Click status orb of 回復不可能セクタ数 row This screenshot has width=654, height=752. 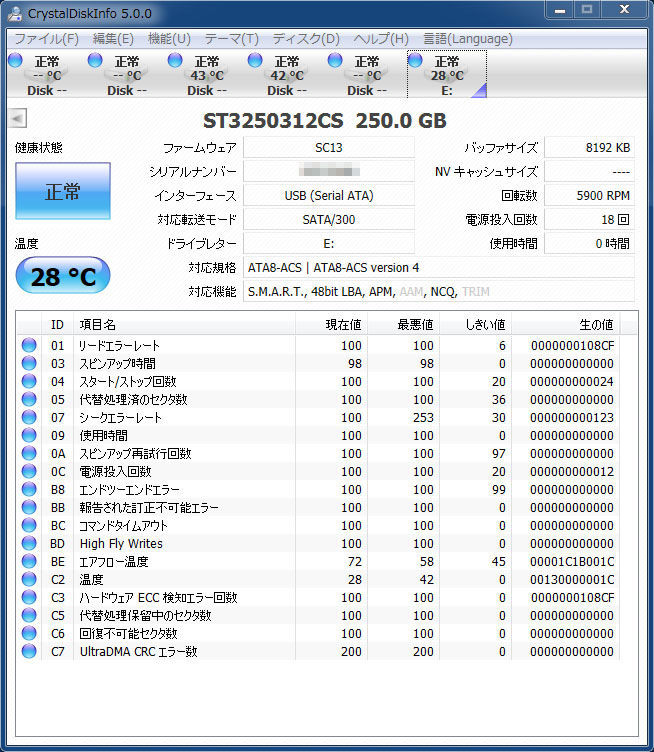[x=29, y=633]
